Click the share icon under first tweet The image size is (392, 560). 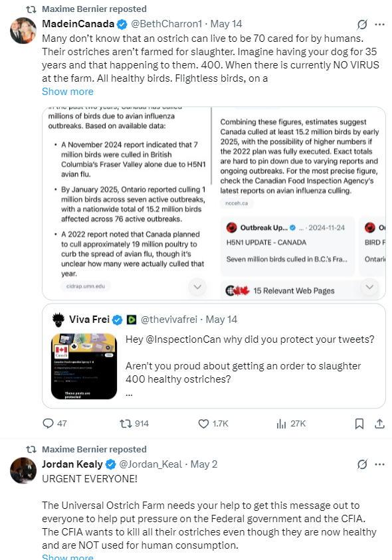pyautogui.click(x=379, y=424)
